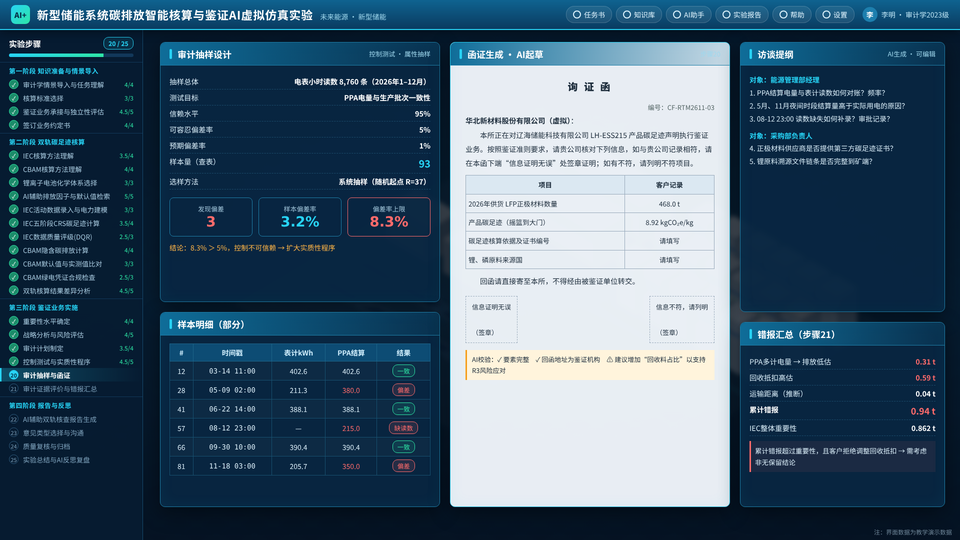This screenshot has width=960, height=540.
Task: Go to step 22 AI辅助双轨核查报告生成
Action: (71, 419)
